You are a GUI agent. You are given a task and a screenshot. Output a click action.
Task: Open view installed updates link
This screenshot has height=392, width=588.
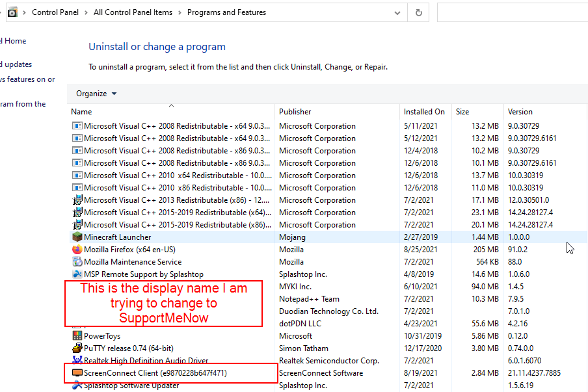pyautogui.click(x=16, y=64)
